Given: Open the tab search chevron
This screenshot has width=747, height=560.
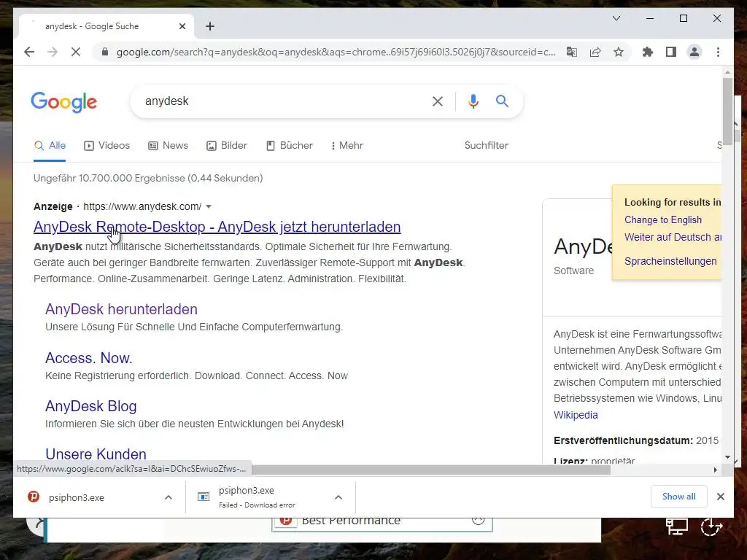Looking at the screenshot, I should pyautogui.click(x=616, y=18).
